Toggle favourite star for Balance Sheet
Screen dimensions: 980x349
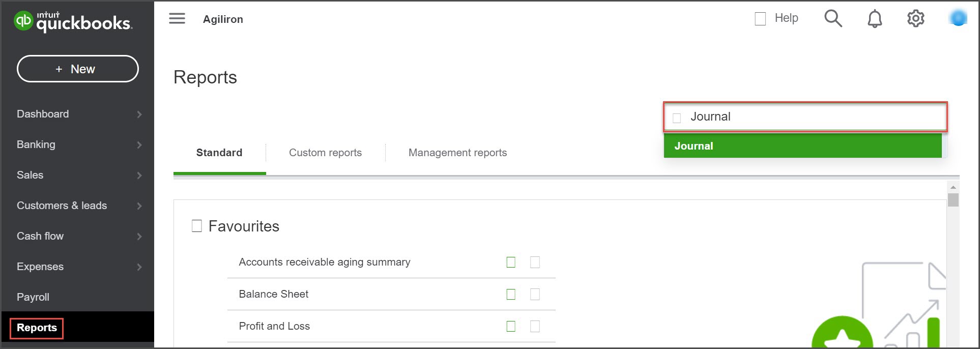[x=511, y=294]
